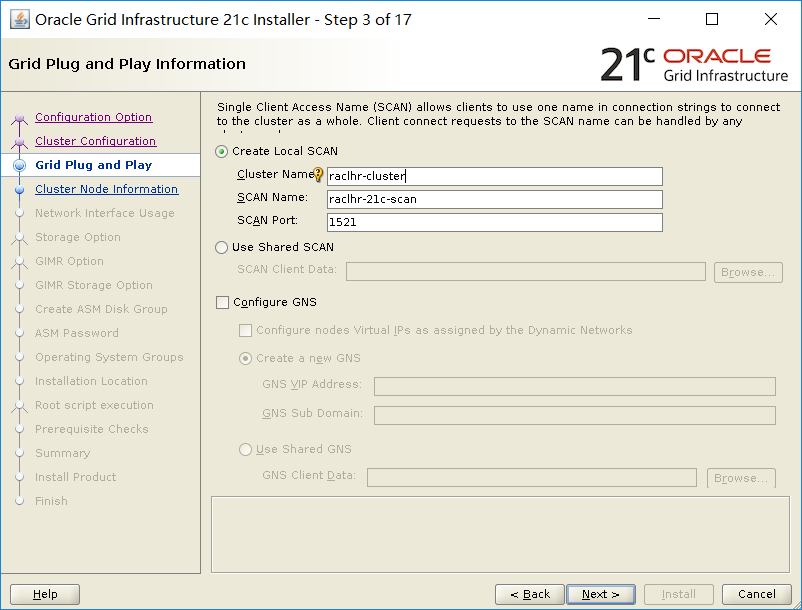Select the Use Shared GNS radio button
The width and height of the screenshot is (802, 610).
coord(246,449)
